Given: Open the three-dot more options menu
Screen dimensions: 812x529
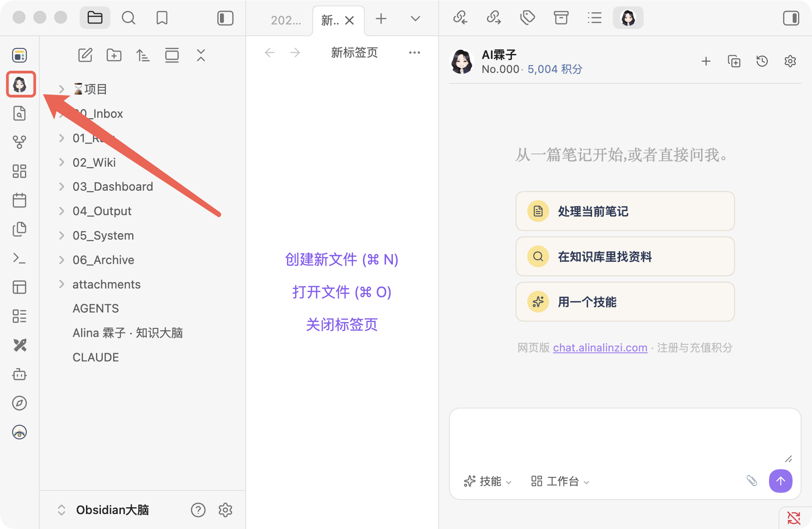Looking at the screenshot, I should pyautogui.click(x=415, y=53).
